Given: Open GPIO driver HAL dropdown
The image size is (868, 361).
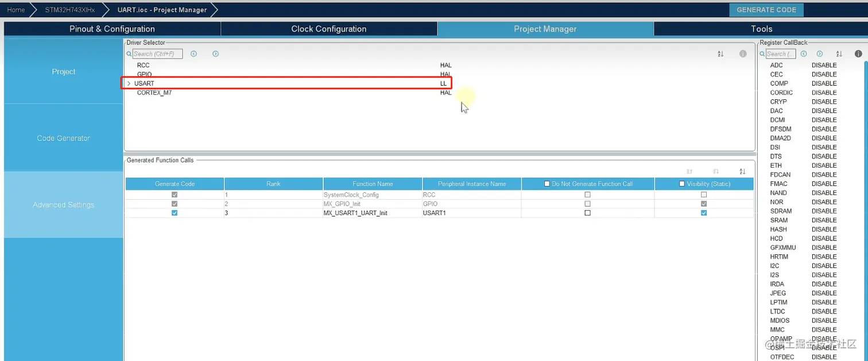Looking at the screenshot, I should coord(445,75).
